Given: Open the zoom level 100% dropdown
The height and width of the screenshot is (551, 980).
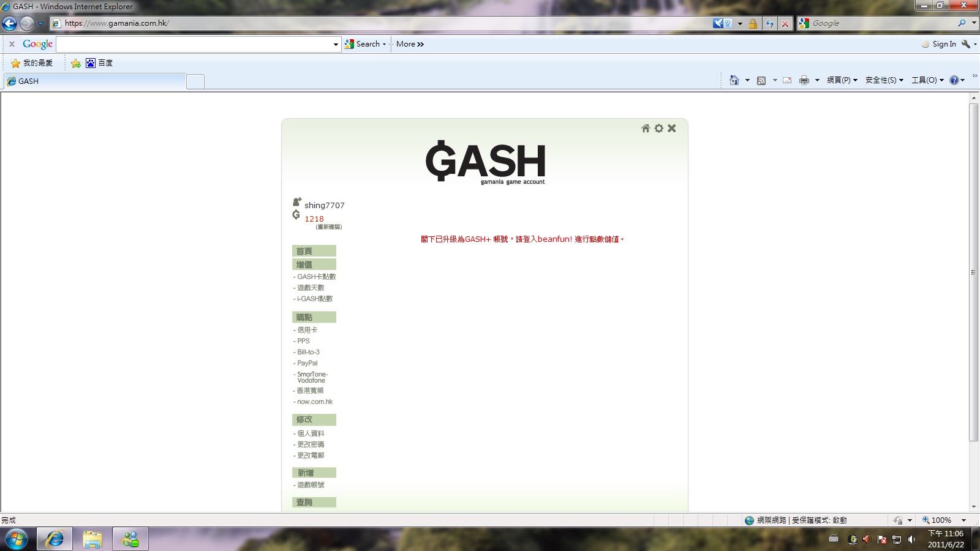Looking at the screenshot, I should point(963,520).
